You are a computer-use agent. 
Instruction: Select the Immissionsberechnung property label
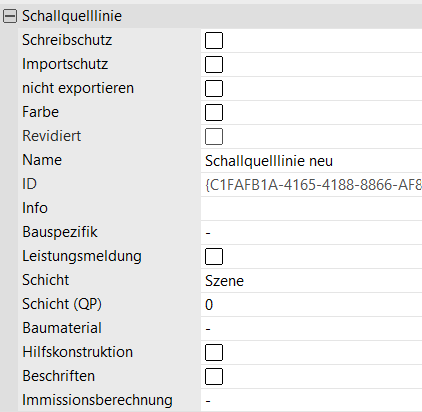click(97, 400)
